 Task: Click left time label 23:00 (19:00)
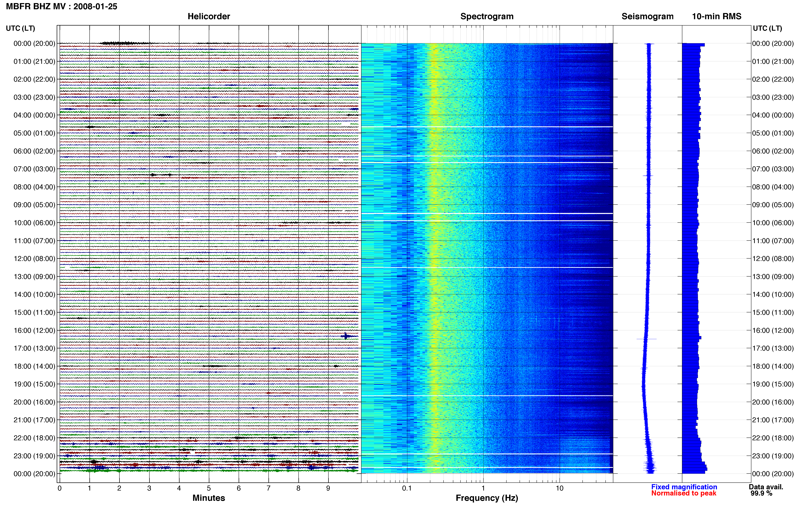click(34, 456)
